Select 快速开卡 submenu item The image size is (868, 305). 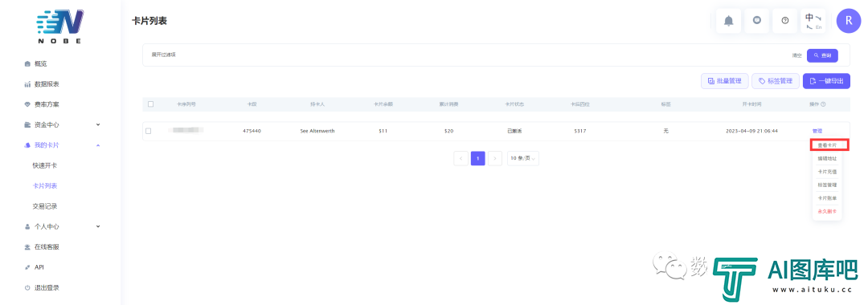click(45, 165)
